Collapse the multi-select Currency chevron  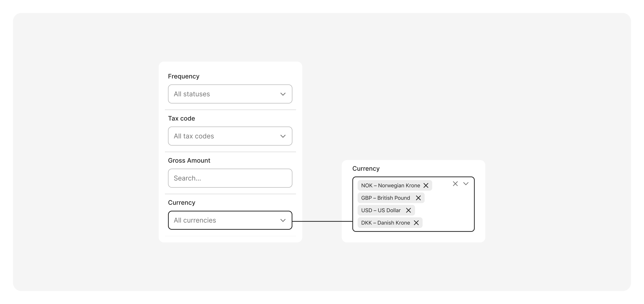pos(466,184)
